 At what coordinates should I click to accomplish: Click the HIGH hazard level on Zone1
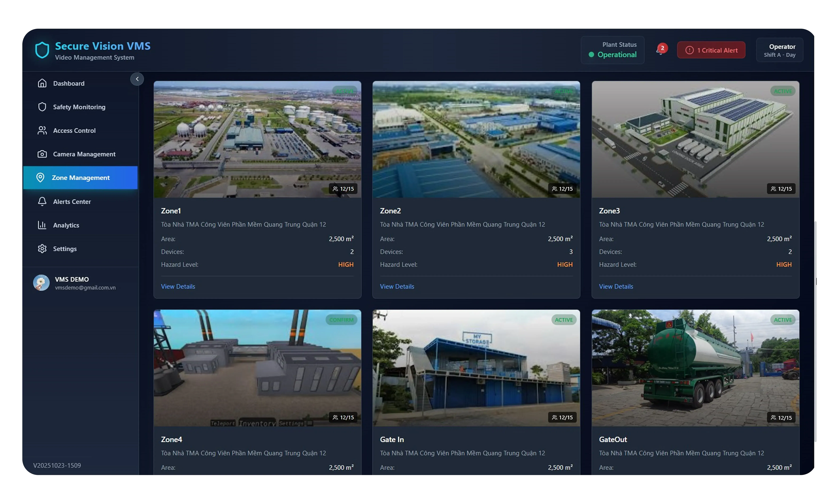point(346,265)
